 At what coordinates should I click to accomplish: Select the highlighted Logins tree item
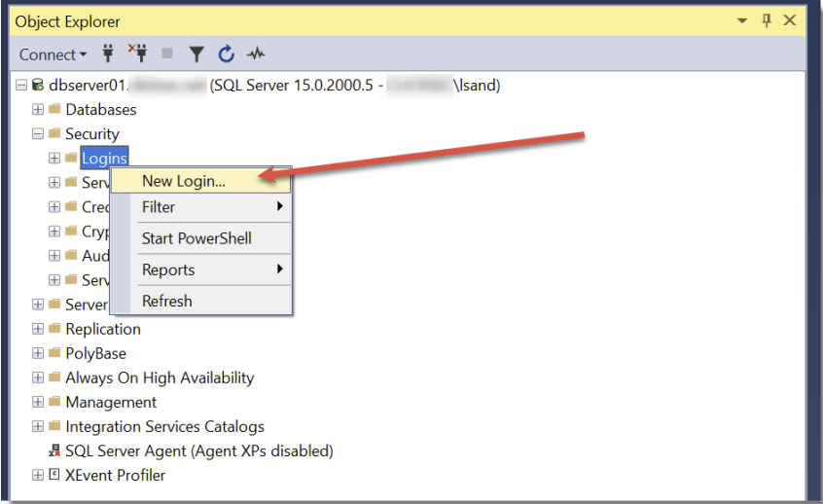pos(104,158)
